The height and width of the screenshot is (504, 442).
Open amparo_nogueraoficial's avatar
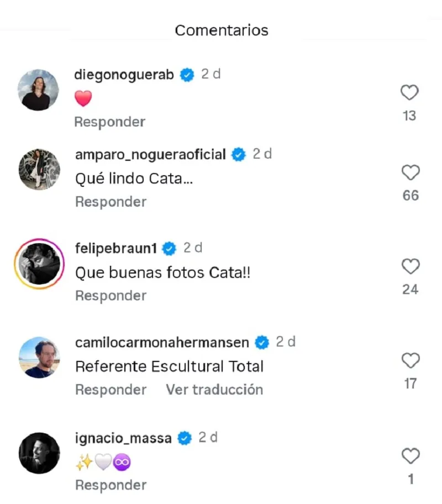(x=39, y=169)
